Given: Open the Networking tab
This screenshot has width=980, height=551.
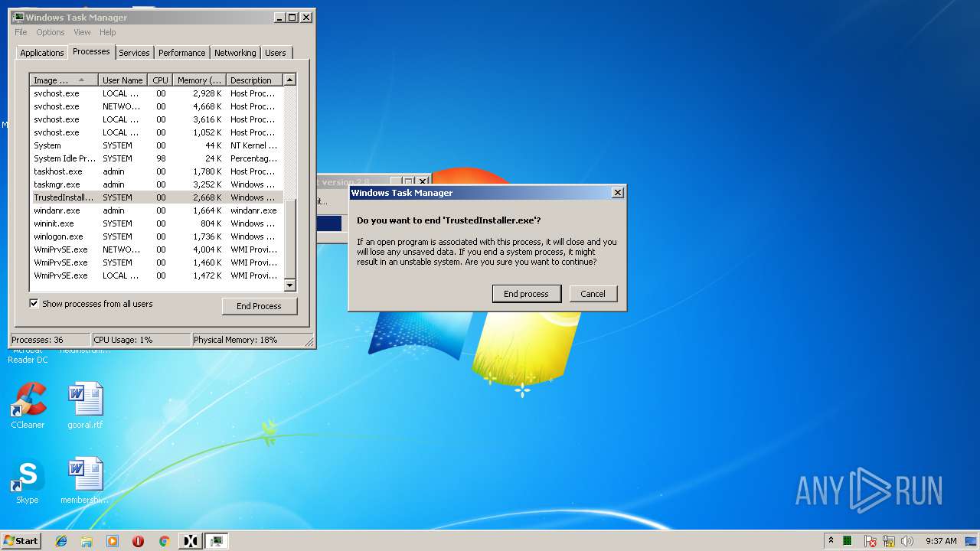Looking at the screenshot, I should coord(235,53).
